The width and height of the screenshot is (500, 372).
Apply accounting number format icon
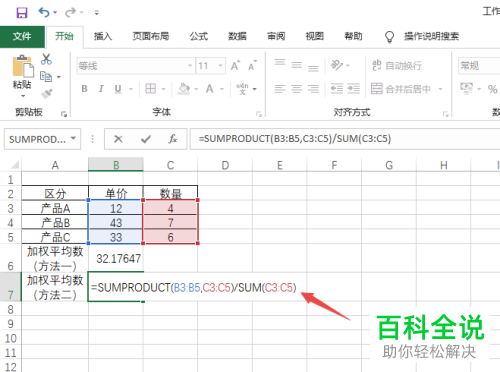pos(466,89)
